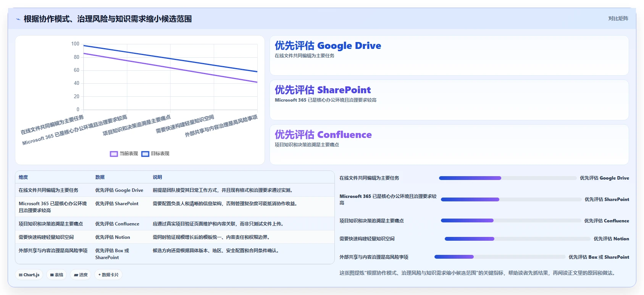
Task: Click the subtitle under the Google Drive card heading
Action: (305, 56)
